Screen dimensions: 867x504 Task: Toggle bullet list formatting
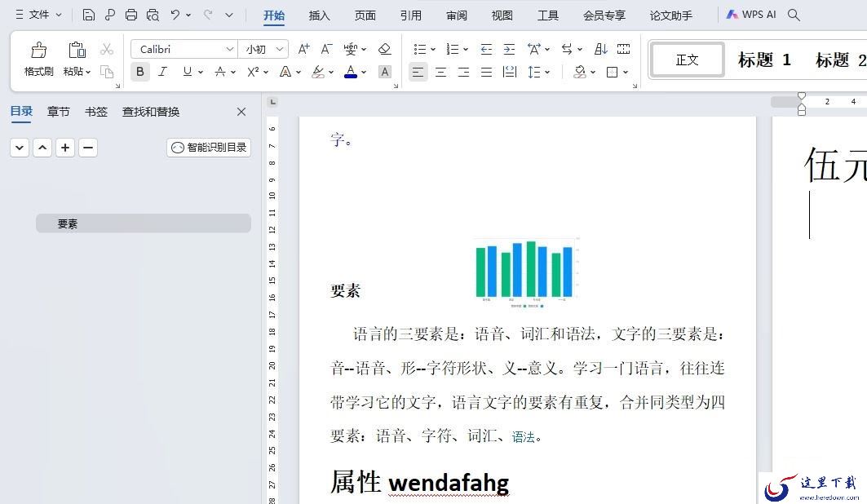[x=420, y=50]
